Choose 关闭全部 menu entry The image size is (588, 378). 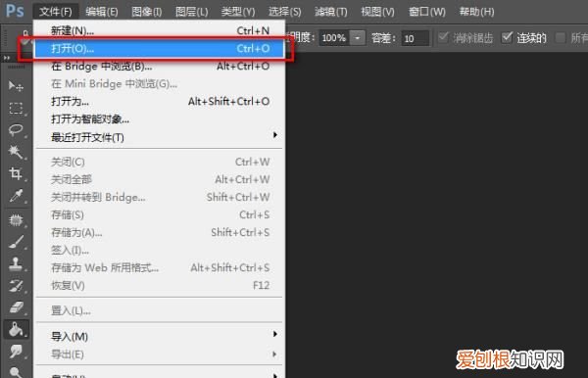click(160, 179)
